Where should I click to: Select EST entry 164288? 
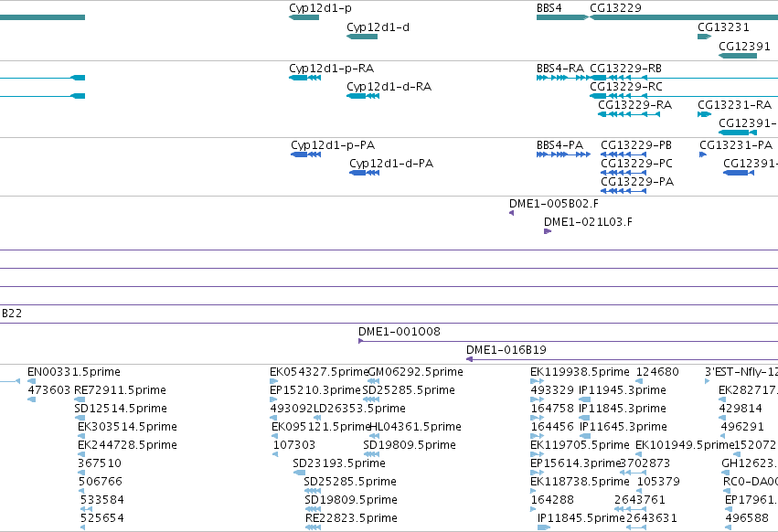tap(552, 500)
